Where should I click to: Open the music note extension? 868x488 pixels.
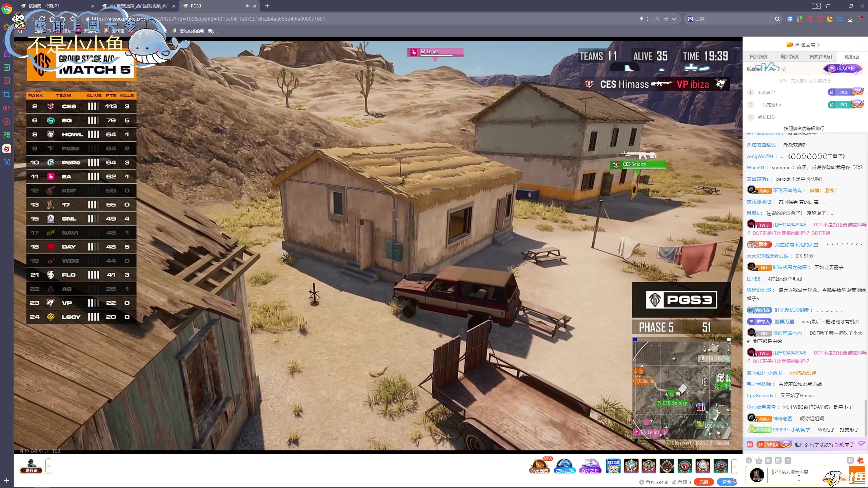(810, 19)
